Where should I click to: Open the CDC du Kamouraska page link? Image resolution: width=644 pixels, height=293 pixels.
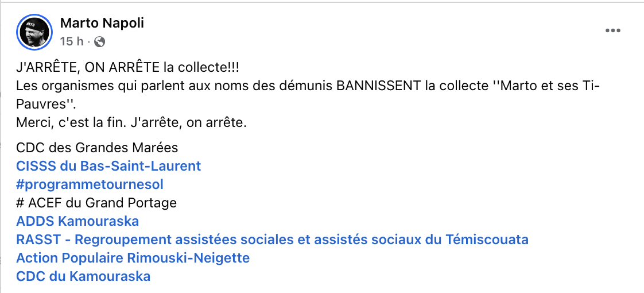click(x=83, y=276)
